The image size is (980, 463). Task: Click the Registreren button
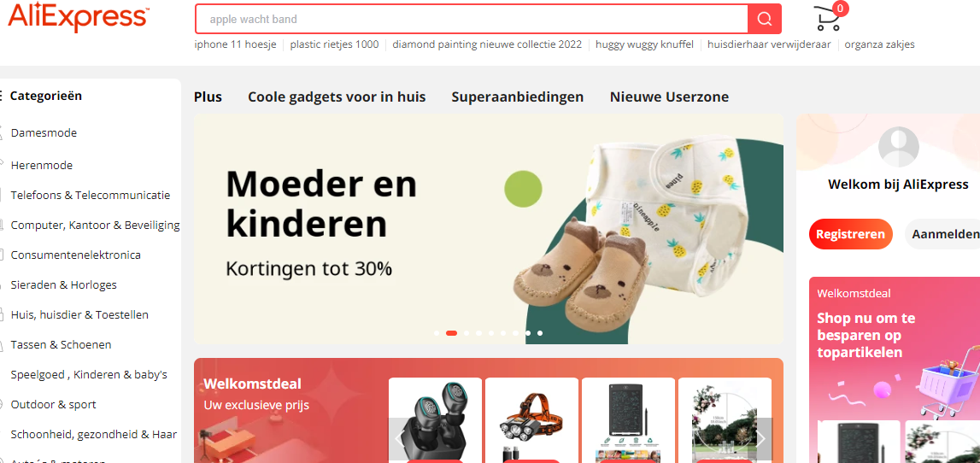tap(851, 234)
